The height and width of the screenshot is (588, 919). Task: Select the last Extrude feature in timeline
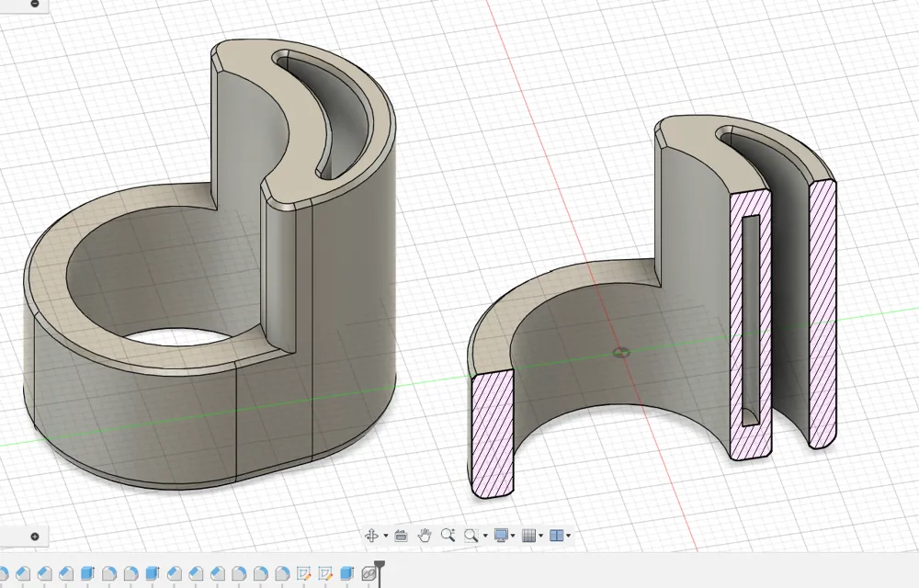(x=347, y=572)
